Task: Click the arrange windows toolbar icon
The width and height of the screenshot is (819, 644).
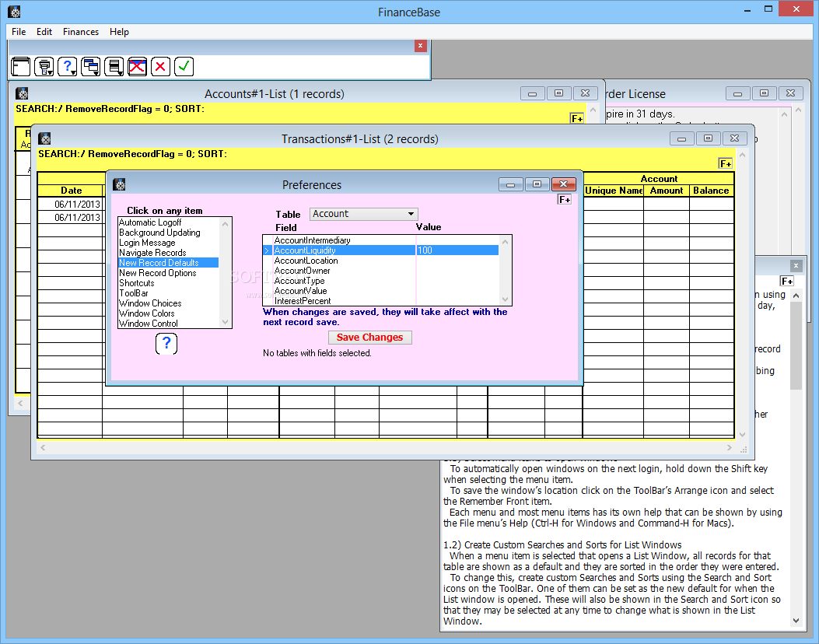Action: pos(91,67)
